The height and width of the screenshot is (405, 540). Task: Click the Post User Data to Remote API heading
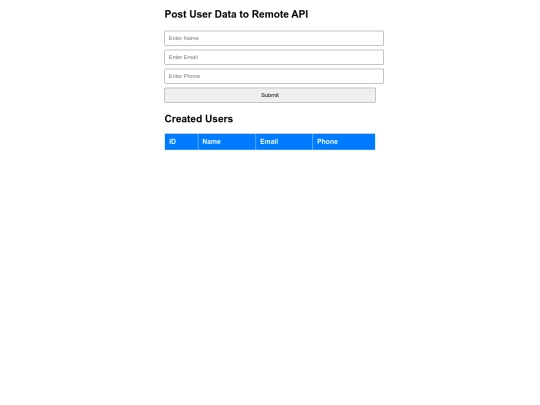coord(236,14)
